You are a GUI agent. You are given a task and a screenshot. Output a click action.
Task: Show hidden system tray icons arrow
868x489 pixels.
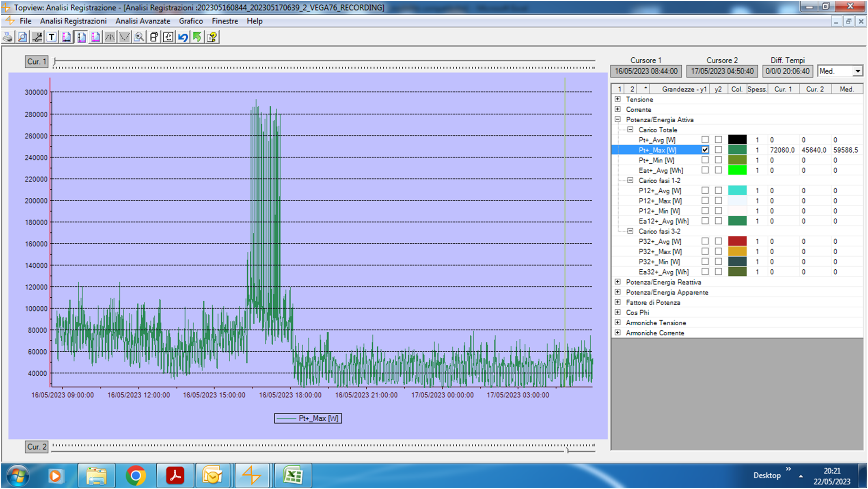click(801, 476)
